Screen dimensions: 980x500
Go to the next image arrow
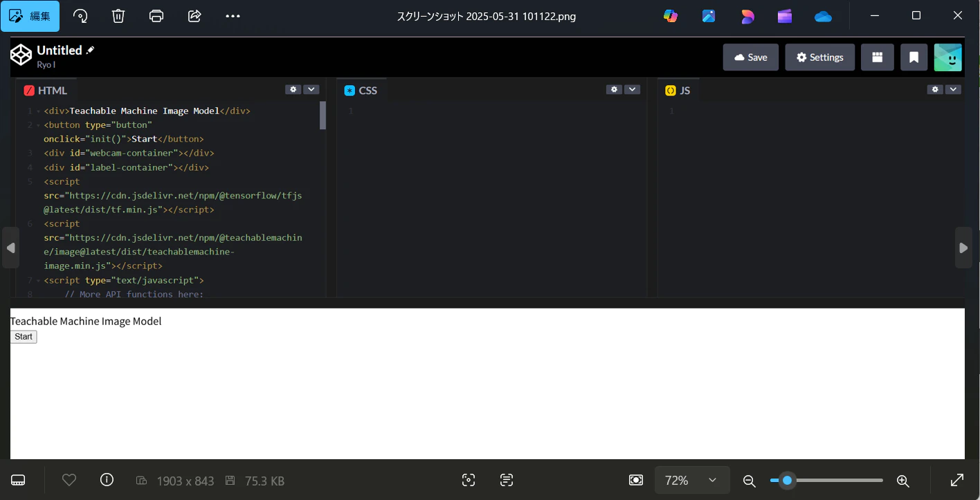(963, 248)
